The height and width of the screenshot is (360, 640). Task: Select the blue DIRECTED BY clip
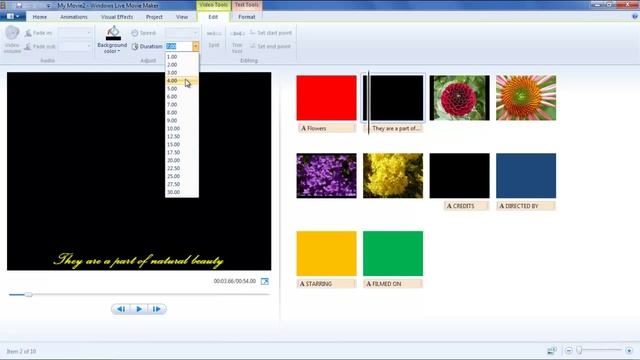pos(526,176)
